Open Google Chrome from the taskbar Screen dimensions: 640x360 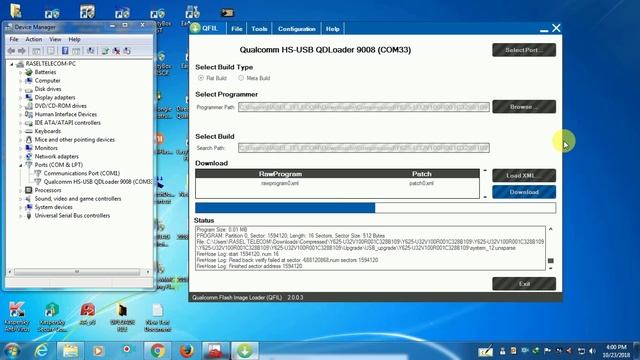point(158,351)
